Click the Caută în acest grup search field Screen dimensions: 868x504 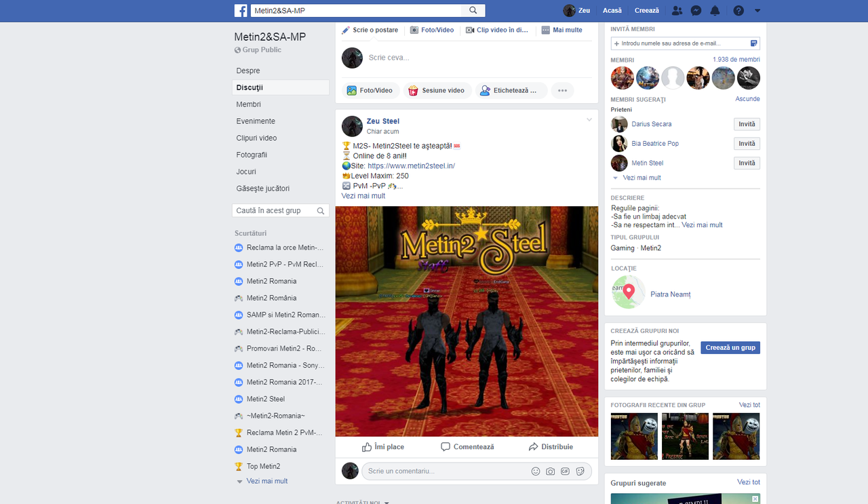coord(280,211)
